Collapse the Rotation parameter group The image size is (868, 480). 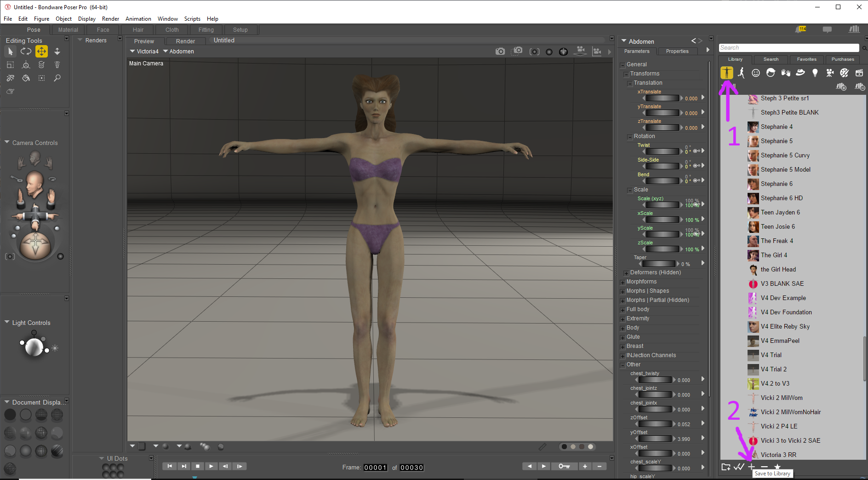[x=630, y=137]
